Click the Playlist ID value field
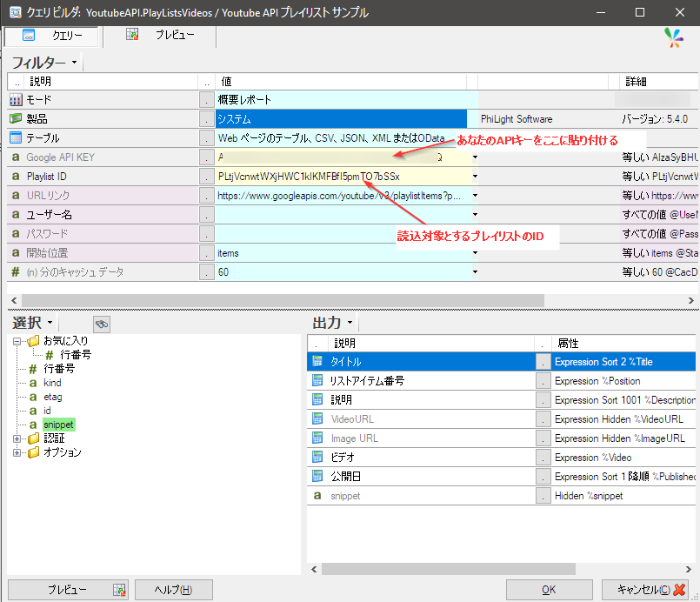The image size is (700, 602). point(343,177)
